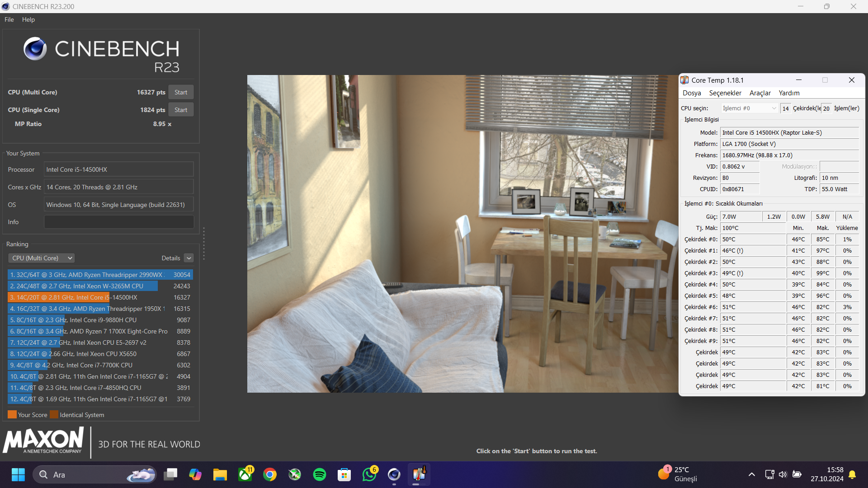868x488 pixels.
Task: Open the Copilot taskbar icon
Action: (195, 474)
